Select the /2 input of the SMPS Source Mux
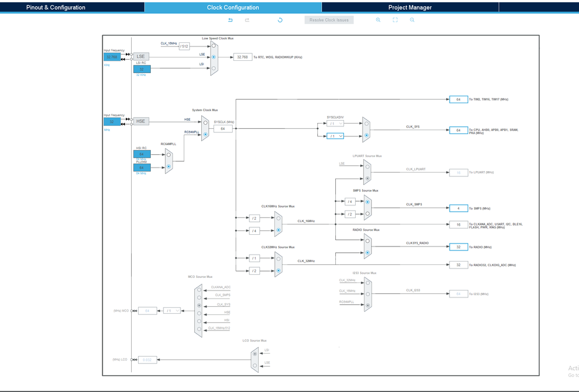579x392 pixels. [367, 214]
